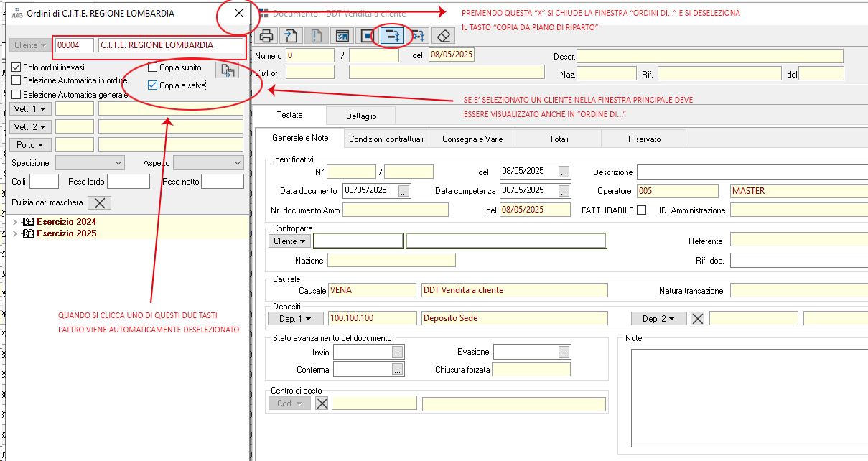Image resolution: width=868 pixels, height=461 pixels.
Task: Open the greyed Cliente dropdown in Ordini window
Action: pyautogui.click(x=31, y=45)
